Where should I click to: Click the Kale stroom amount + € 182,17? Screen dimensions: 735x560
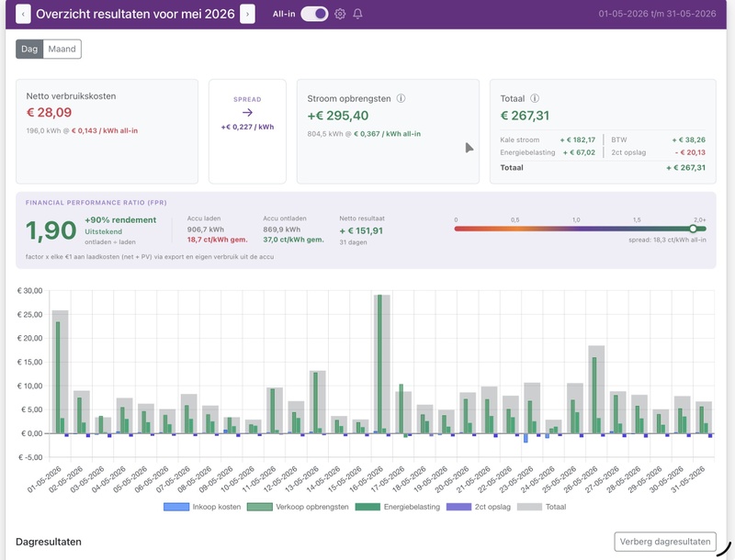pos(578,140)
